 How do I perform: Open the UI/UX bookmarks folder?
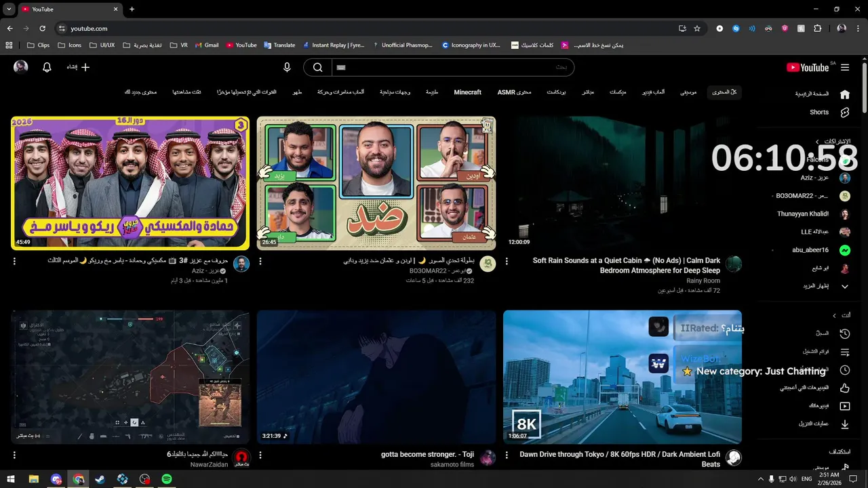(101, 45)
